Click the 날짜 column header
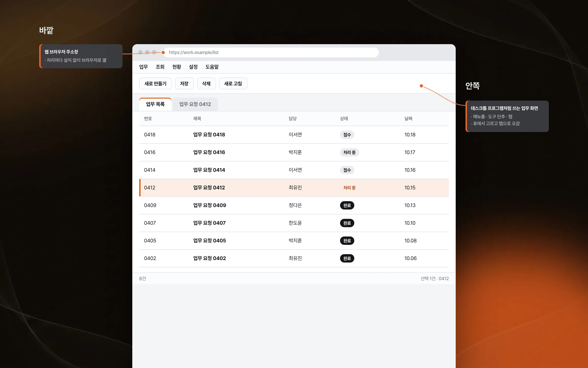This screenshot has height=368, width=588. 408,119
